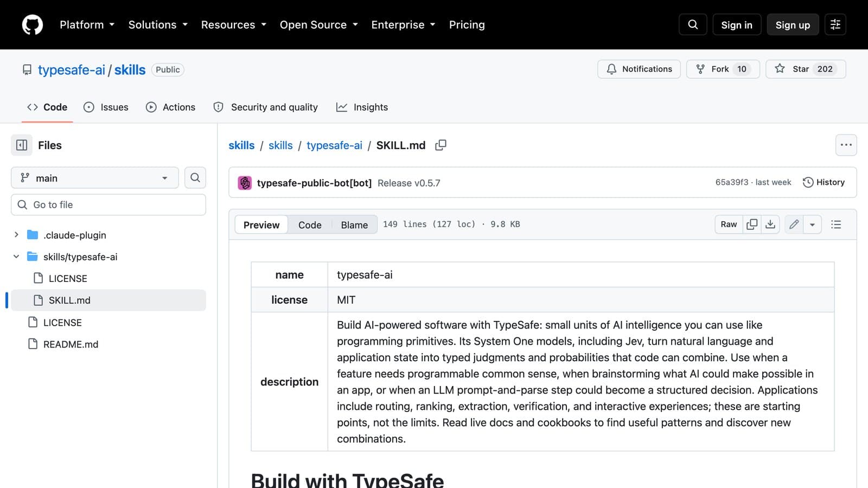Collapse the skills/typesafe-ai folder chevron

coord(16,256)
